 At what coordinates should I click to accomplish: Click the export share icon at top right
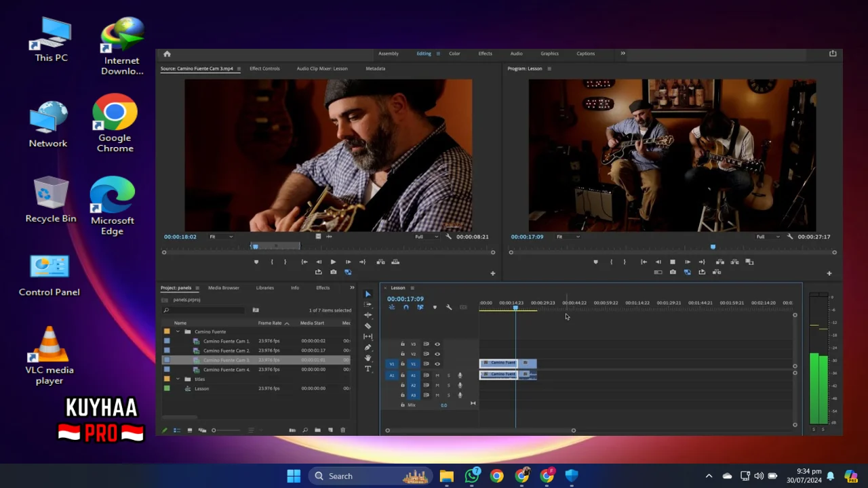[833, 54]
